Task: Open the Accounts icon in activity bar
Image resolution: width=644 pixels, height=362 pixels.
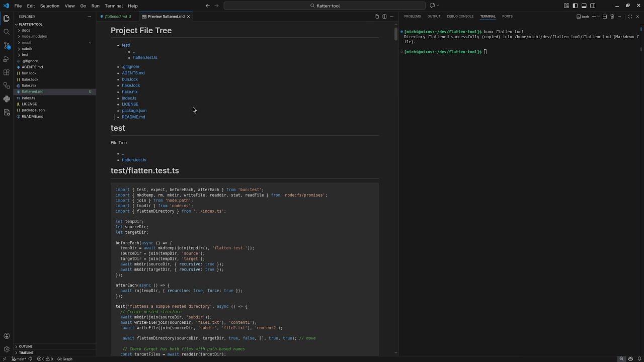Action: coord(7,336)
